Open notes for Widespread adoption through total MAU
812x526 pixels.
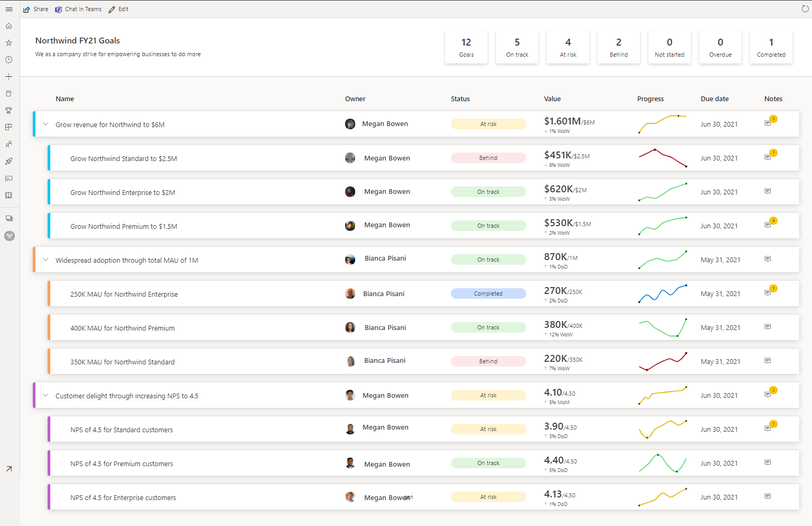click(x=768, y=259)
